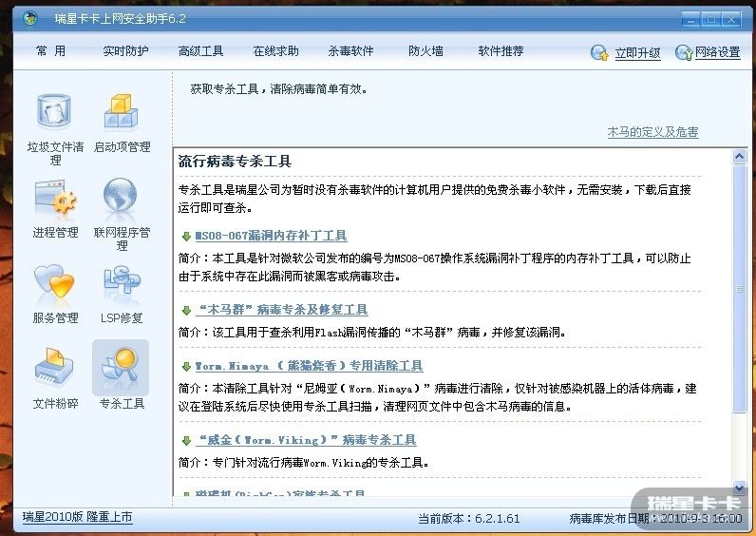The image size is (756, 536).
Task: Download MS08-067漏洞内存补丁工具
Action: [271, 236]
